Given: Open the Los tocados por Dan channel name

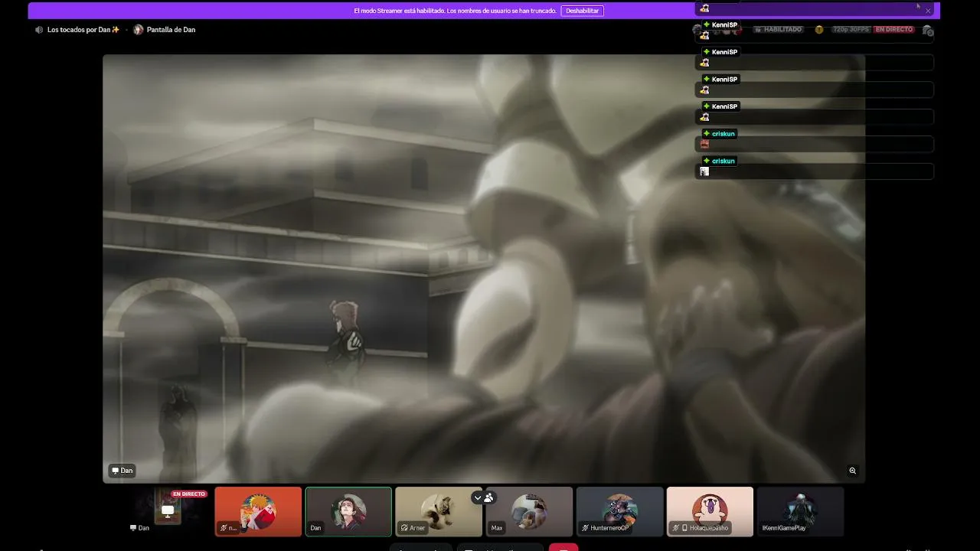Looking at the screenshot, I should [x=83, y=30].
